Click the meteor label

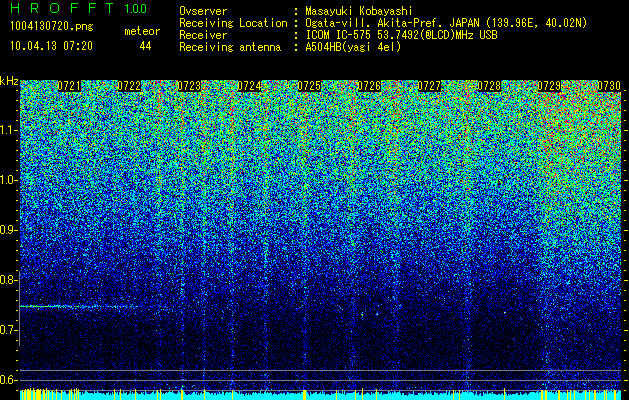pos(142,31)
